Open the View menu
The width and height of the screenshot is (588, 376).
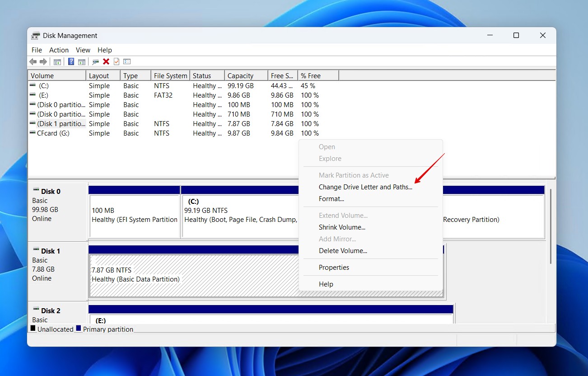(83, 50)
